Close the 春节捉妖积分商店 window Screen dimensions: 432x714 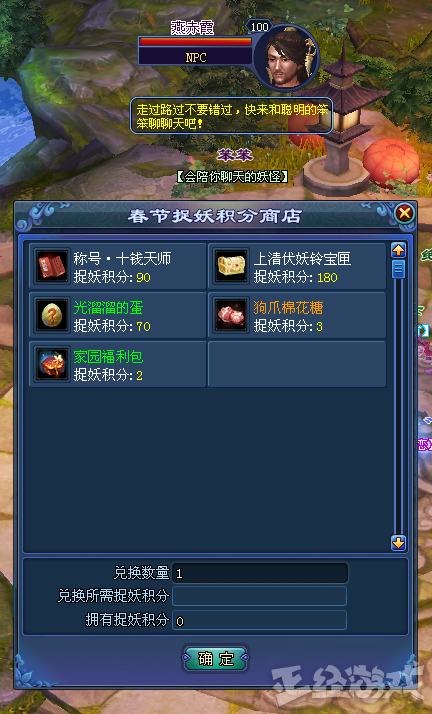point(404,213)
